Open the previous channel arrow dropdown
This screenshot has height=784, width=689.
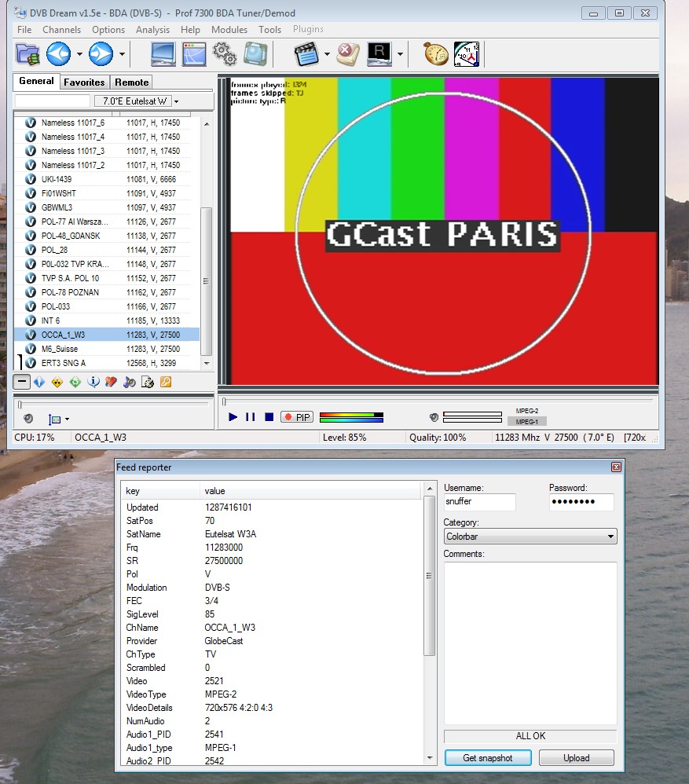[79, 54]
